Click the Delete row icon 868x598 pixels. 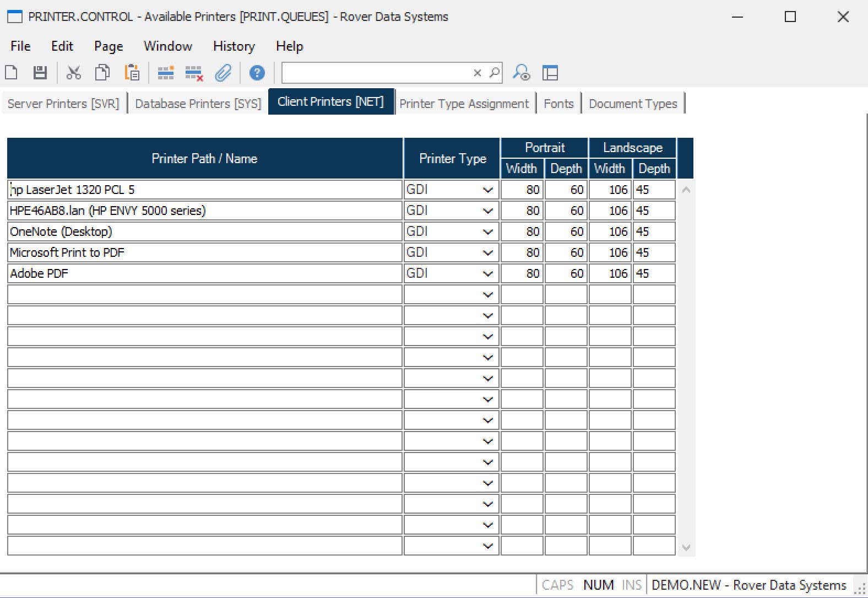pyautogui.click(x=194, y=73)
